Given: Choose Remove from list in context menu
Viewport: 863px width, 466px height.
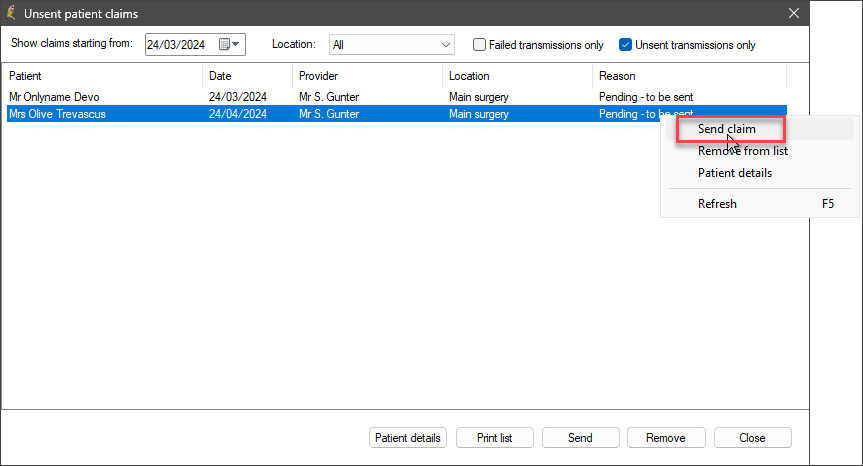Looking at the screenshot, I should [742, 151].
